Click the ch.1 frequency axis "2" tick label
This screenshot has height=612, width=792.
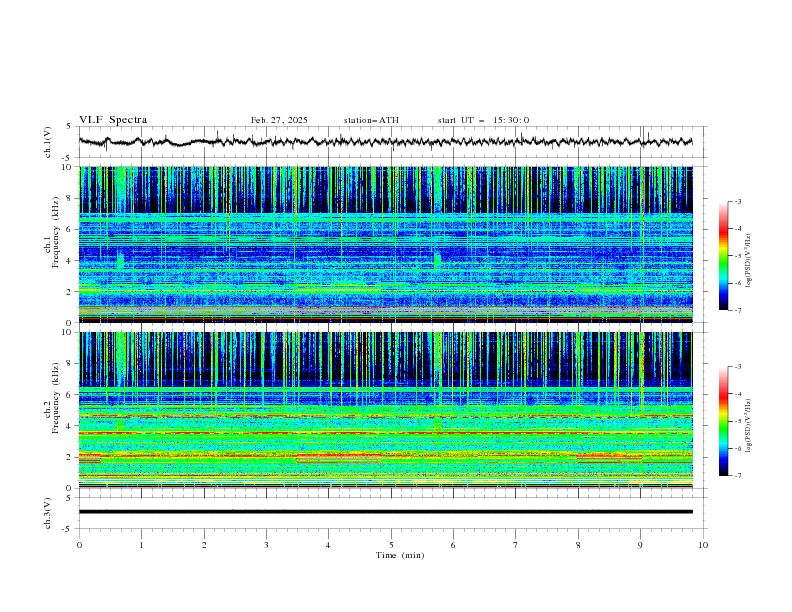click(70, 292)
